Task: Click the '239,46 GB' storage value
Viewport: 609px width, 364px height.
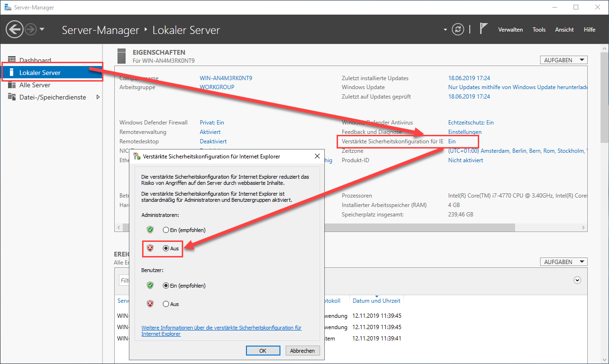Action: (x=461, y=215)
